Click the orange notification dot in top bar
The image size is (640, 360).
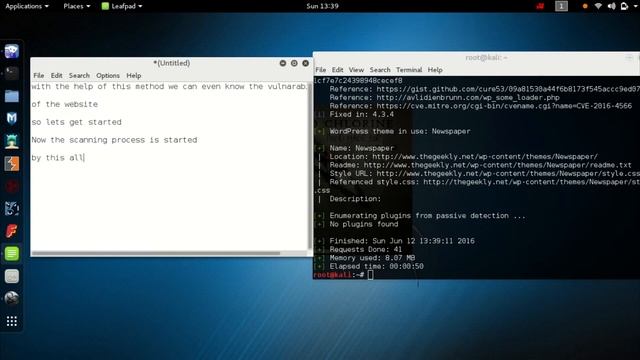585,6
